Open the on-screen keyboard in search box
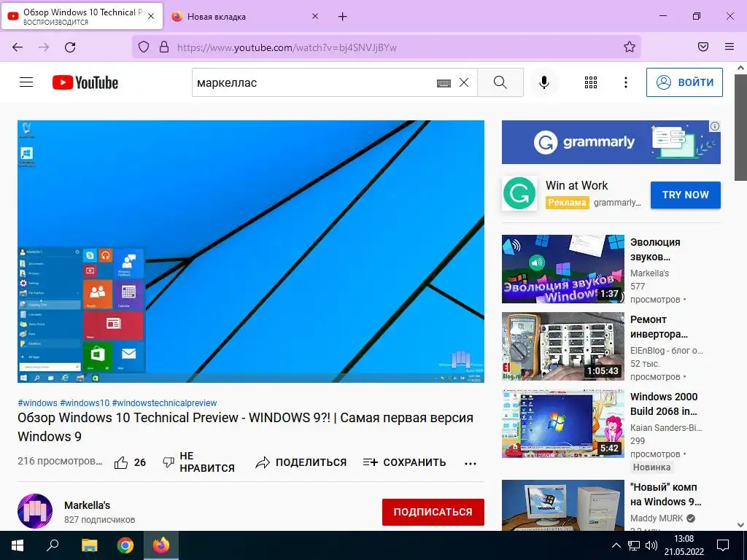This screenshot has height=560, width=747. click(x=444, y=83)
